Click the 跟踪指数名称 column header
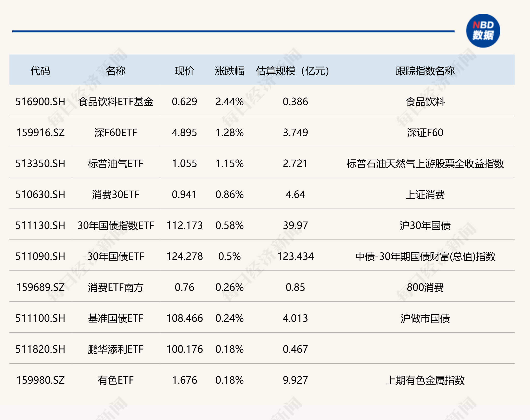 (x=425, y=71)
